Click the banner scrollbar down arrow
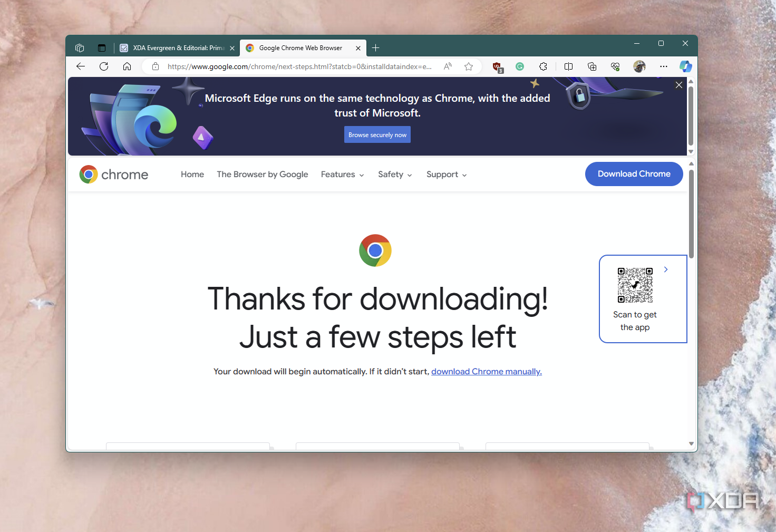 [x=691, y=151]
